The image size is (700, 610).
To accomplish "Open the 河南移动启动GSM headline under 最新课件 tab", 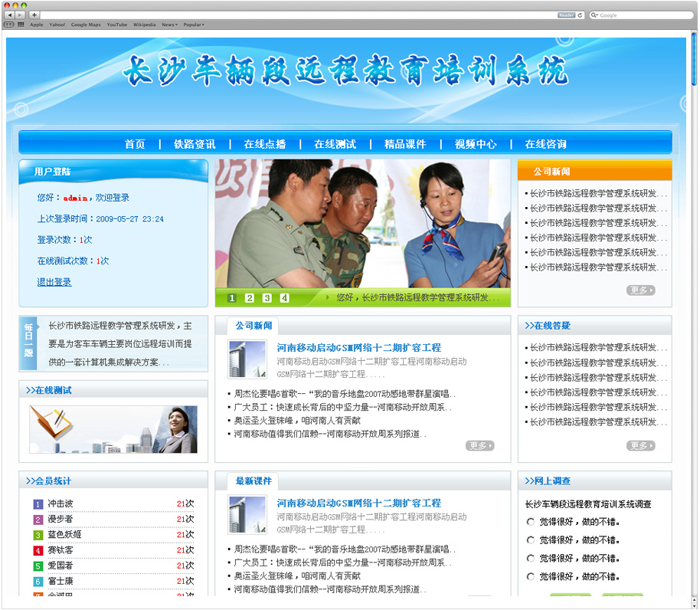I will [359, 503].
